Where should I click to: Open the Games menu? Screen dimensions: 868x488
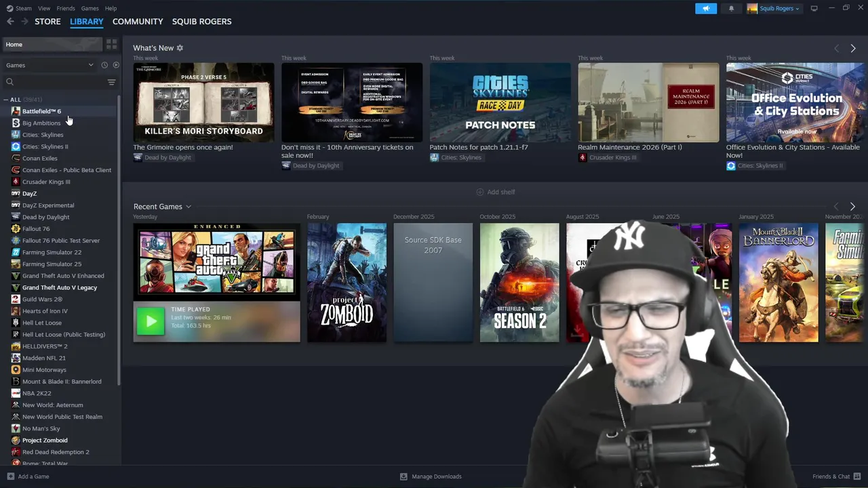pyautogui.click(x=90, y=8)
